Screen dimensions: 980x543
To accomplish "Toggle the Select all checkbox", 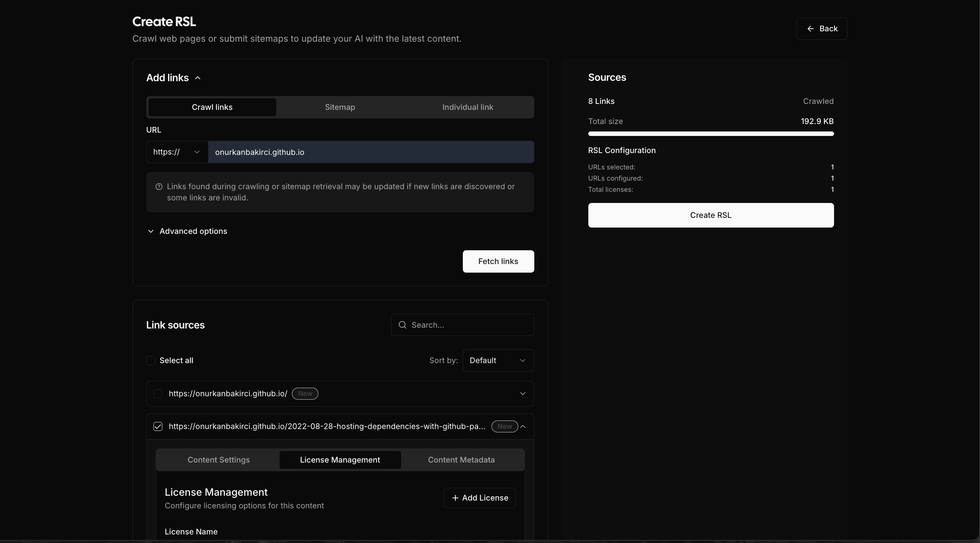I will pyautogui.click(x=151, y=361).
